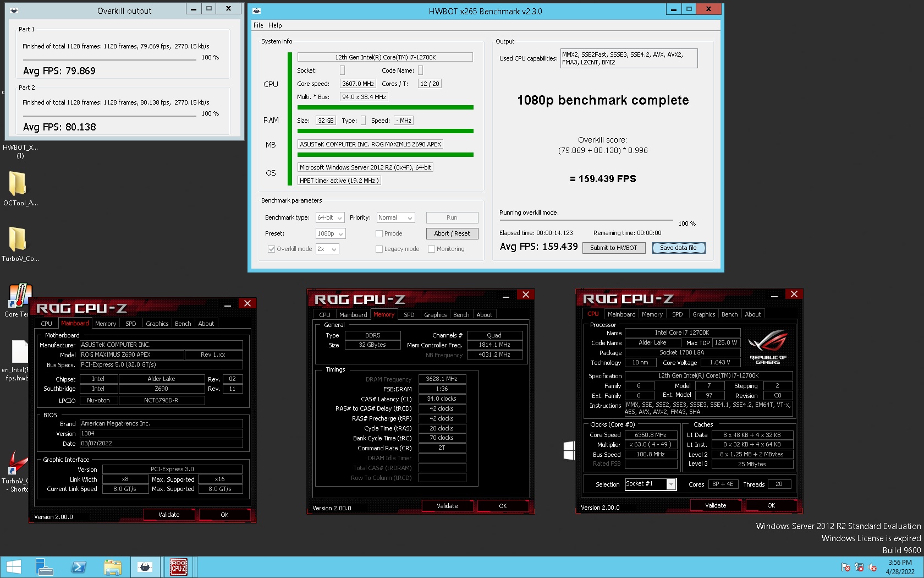This screenshot has height=578, width=924.
Task: Click the network status tray icon
Action: [x=859, y=568]
